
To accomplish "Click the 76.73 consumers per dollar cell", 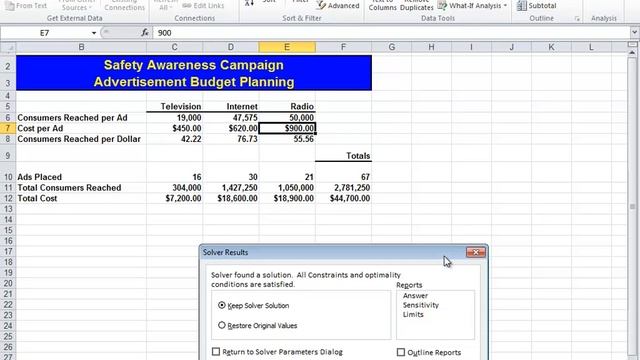I will coord(231,139).
